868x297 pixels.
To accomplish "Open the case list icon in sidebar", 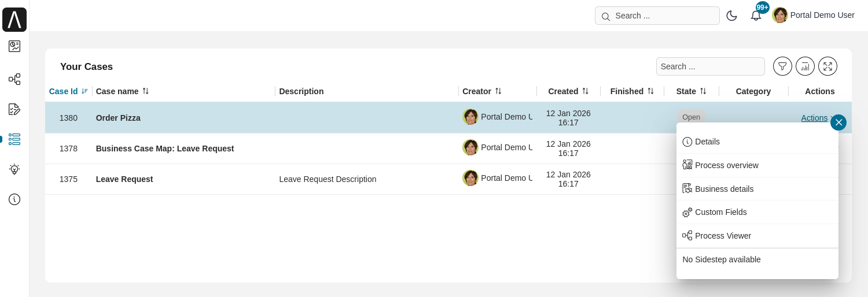I will point(14,139).
